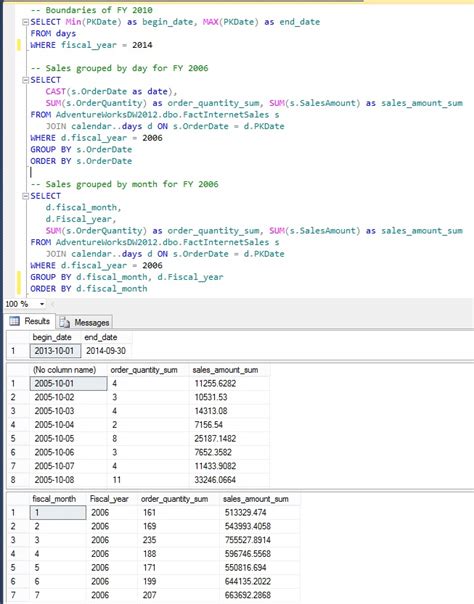
Task: Collapse the SELECT block for sales by day
Action: point(25,80)
